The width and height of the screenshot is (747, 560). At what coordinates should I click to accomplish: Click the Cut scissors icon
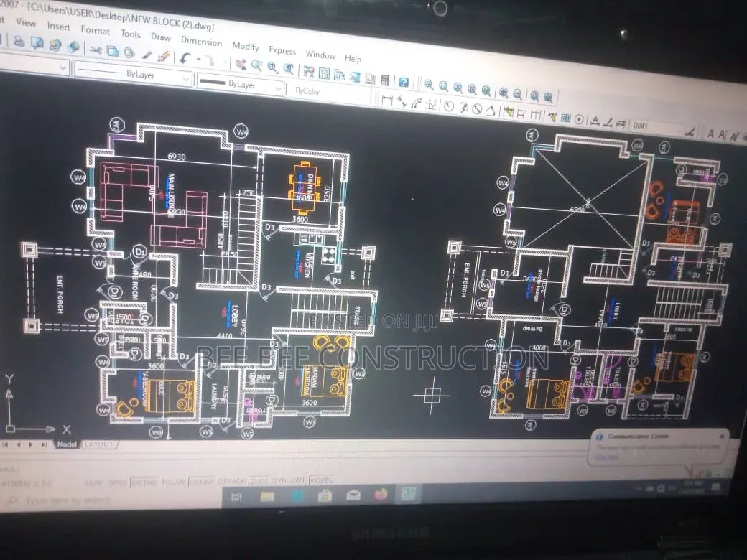96,50
